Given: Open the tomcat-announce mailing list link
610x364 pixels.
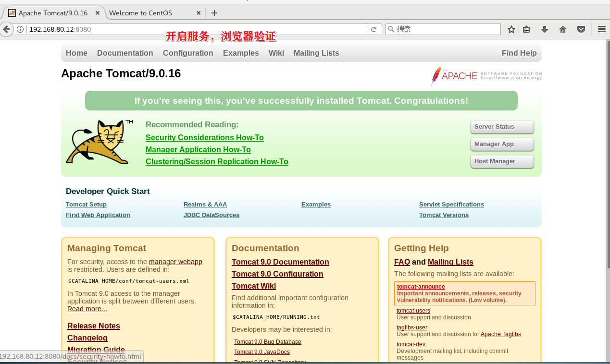Looking at the screenshot, I should 421,287.
